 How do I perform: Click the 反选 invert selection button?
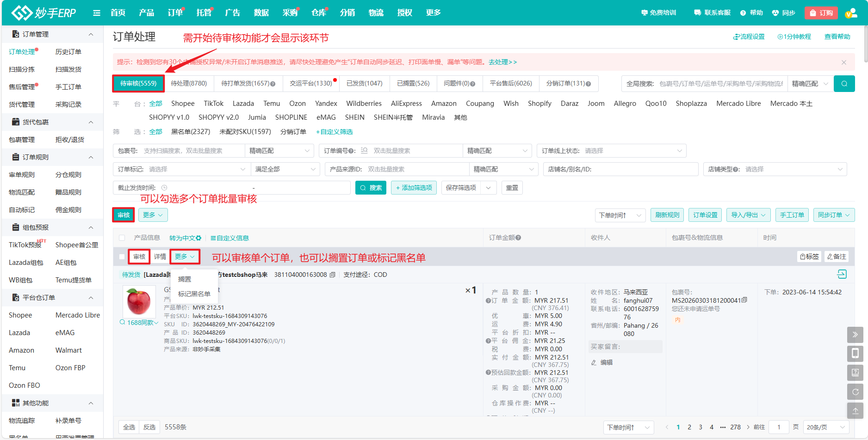click(149, 427)
